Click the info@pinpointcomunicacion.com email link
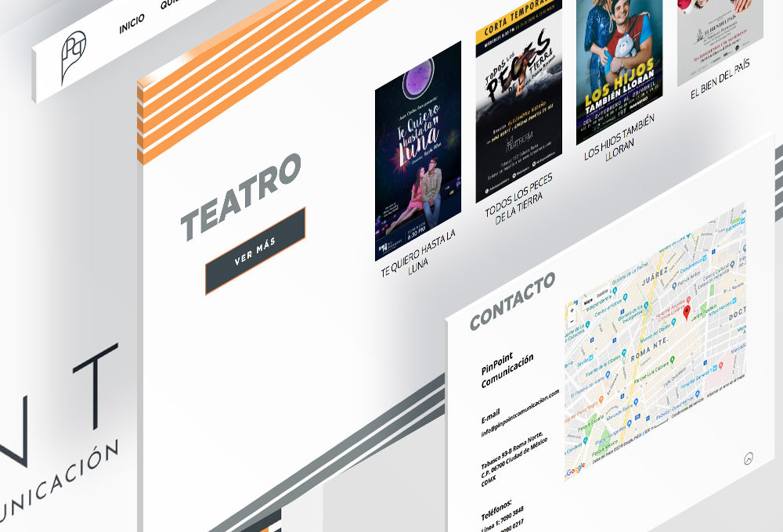 (x=520, y=413)
